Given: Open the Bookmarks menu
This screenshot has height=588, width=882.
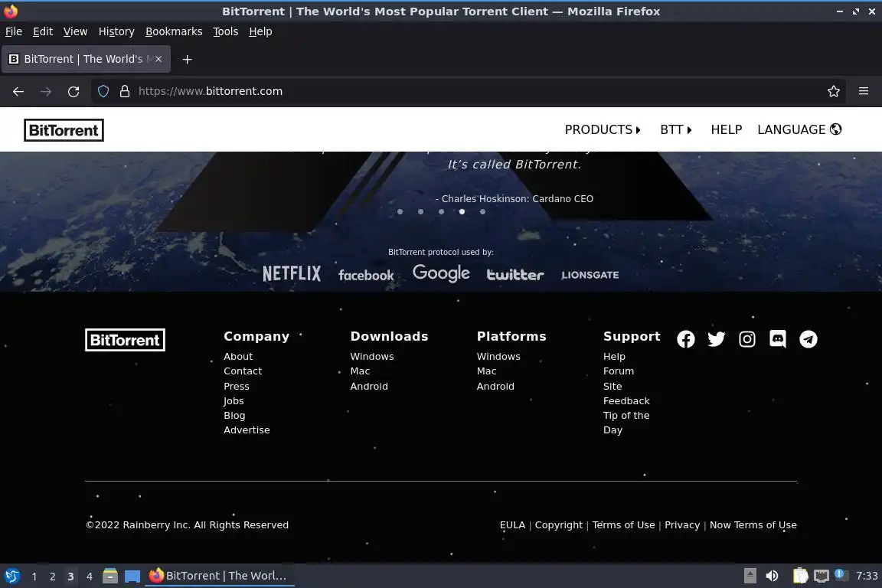Looking at the screenshot, I should tap(174, 31).
